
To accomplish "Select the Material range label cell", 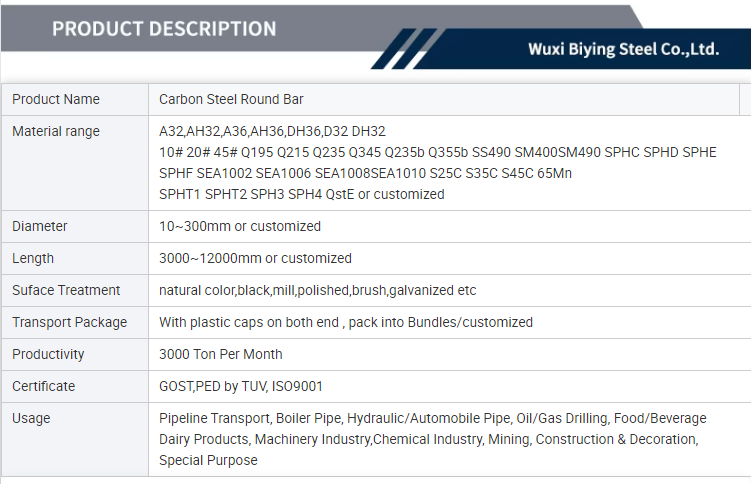I will pyautogui.click(x=56, y=131).
